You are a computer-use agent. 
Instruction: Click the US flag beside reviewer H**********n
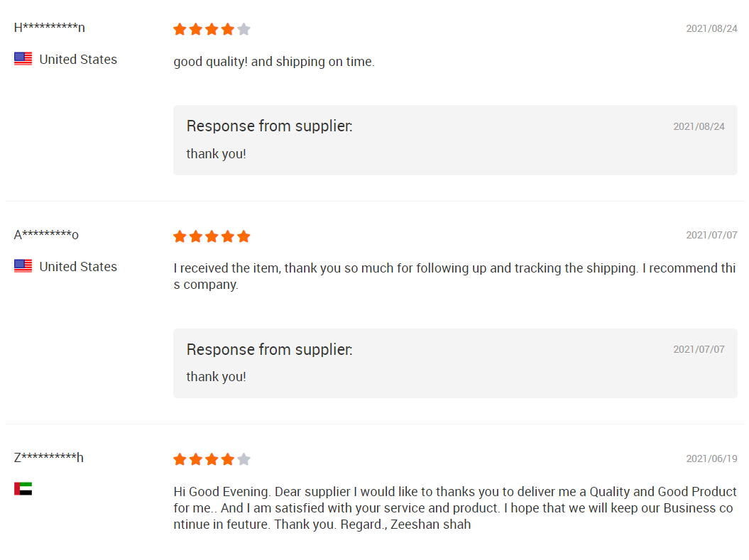[x=23, y=59]
